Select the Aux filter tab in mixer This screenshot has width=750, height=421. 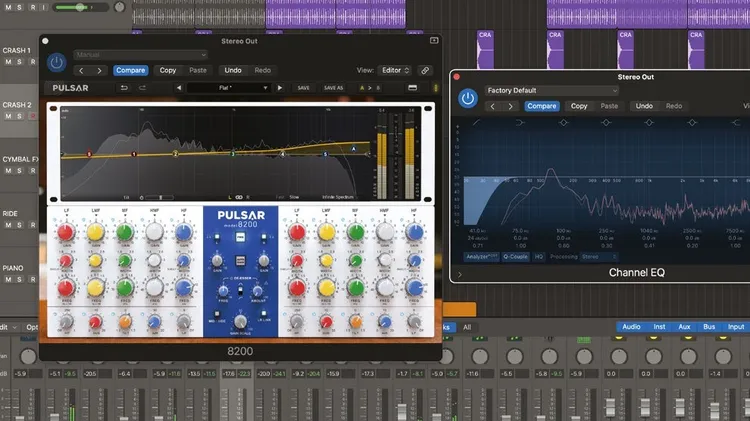684,327
